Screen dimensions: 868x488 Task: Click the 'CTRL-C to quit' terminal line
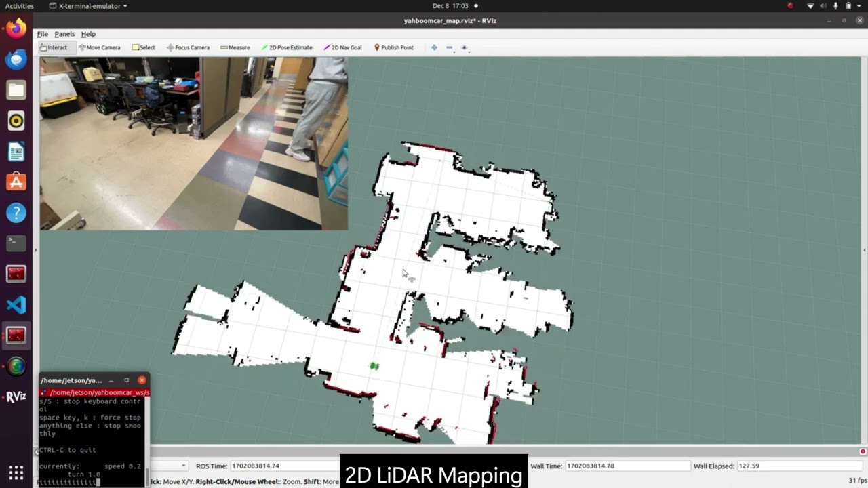coord(68,450)
